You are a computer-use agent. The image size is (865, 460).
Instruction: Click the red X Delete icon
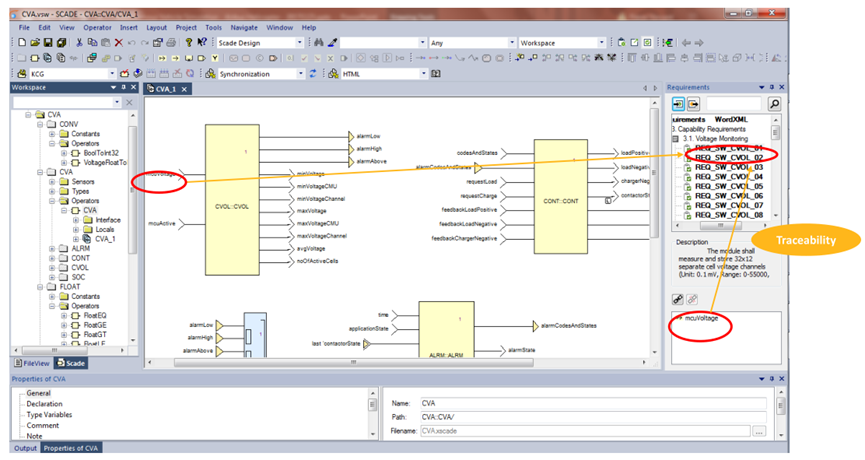coord(118,42)
